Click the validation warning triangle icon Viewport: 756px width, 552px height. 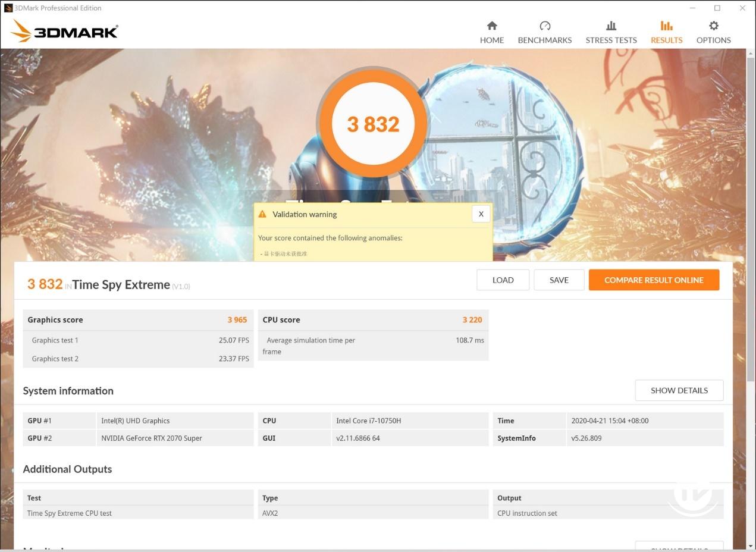(262, 214)
